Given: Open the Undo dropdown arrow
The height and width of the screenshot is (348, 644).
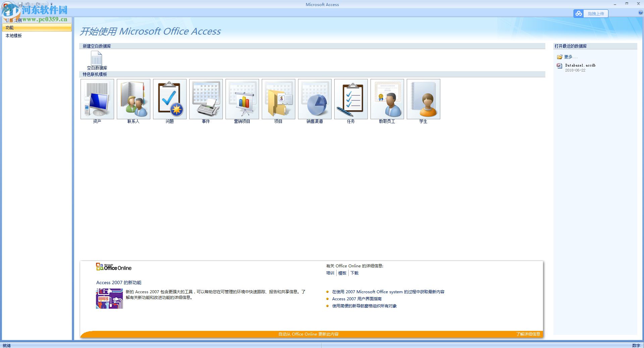Looking at the screenshot, I should 32,4.
